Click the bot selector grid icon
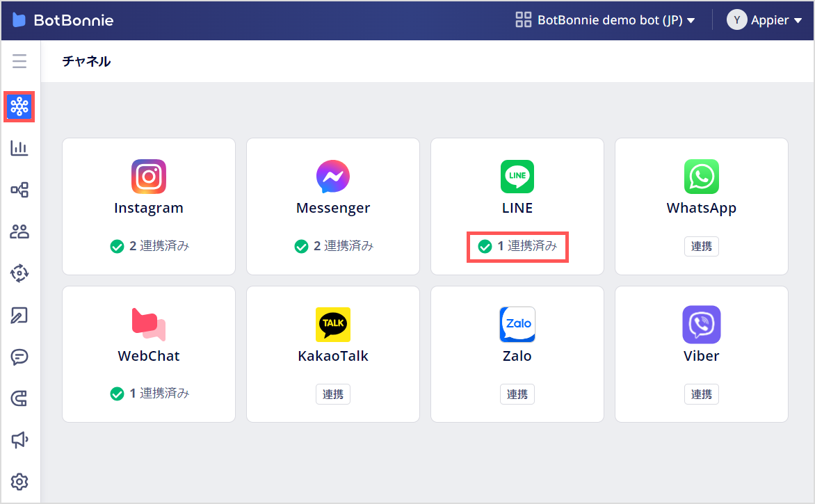815x504 pixels. (524, 19)
